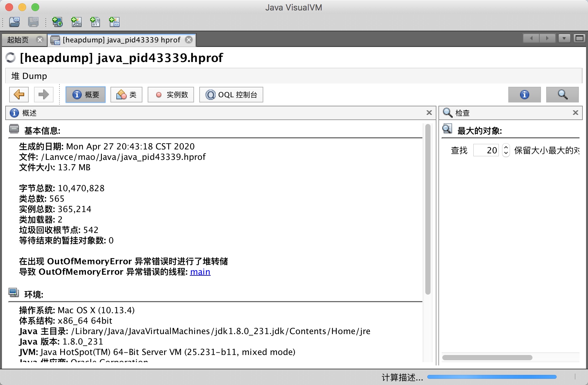This screenshot has height=385, width=588.
Task: Click the 环境 section computer icon
Action: (x=14, y=293)
